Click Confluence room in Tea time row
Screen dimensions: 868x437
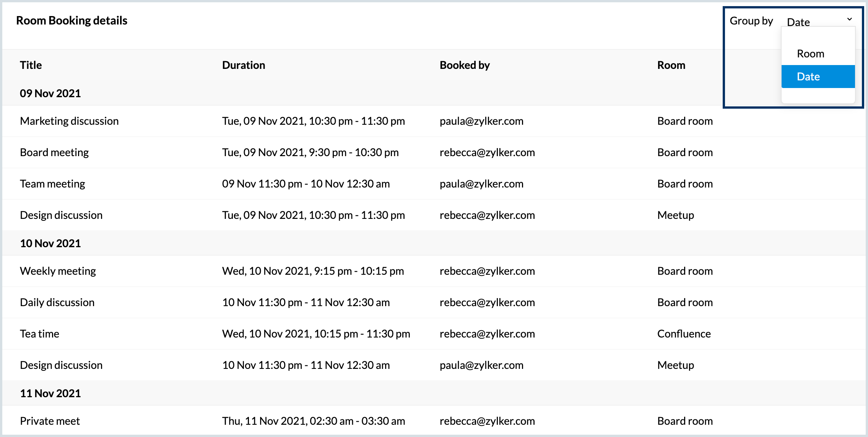(x=684, y=334)
